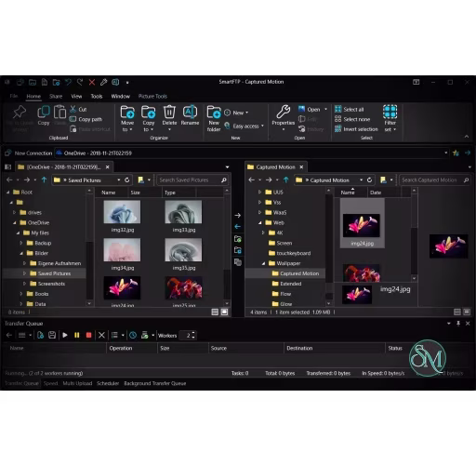The height and width of the screenshot is (465, 476).
Task: Pause the transfer queue
Action: click(x=77, y=335)
